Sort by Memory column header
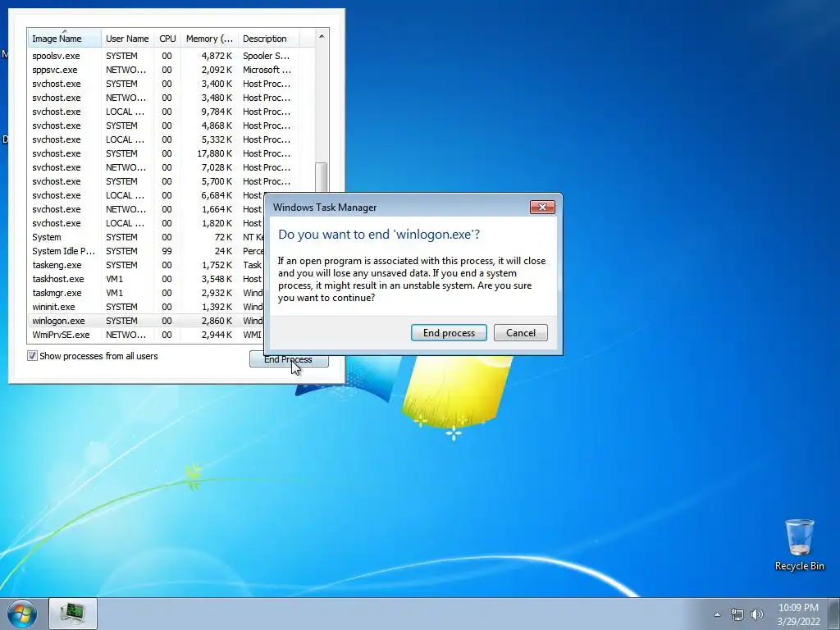This screenshot has height=630, width=840. (x=209, y=39)
